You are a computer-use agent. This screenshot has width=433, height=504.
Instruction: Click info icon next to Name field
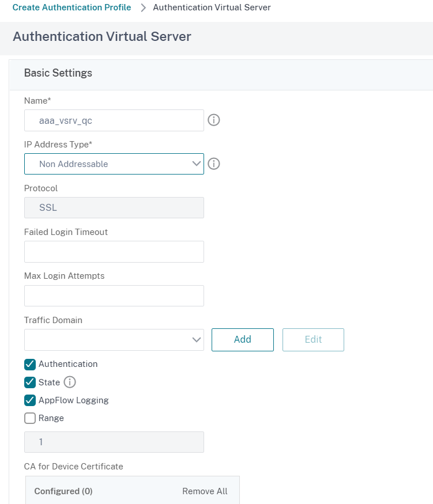point(213,120)
